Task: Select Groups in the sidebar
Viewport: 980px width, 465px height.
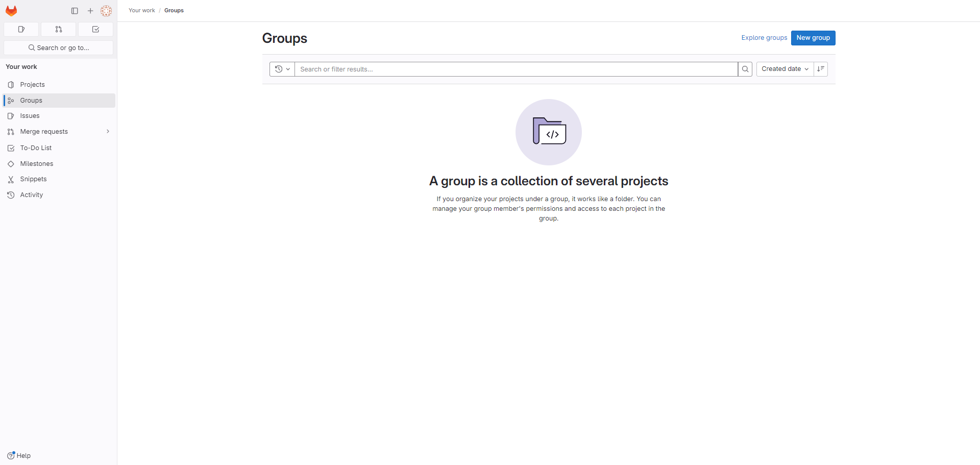Action: pos(59,101)
